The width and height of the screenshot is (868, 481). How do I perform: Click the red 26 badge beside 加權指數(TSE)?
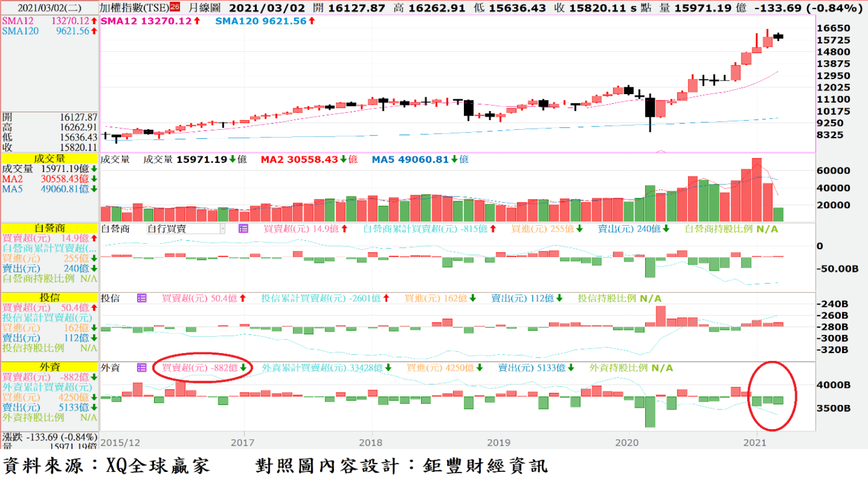[x=175, y=7]
